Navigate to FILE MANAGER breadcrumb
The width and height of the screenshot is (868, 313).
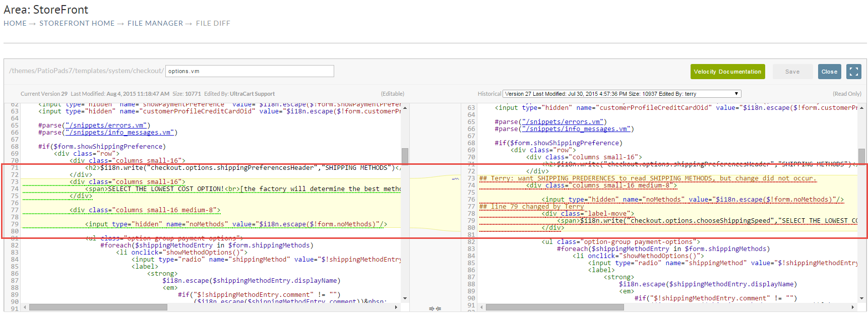pos(155,23)
